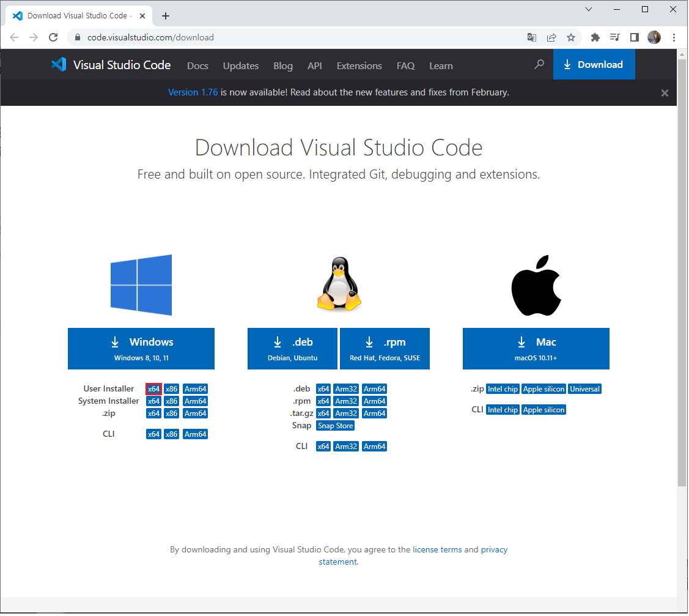Download Linux .rpm Arm64
This screenshot has width=689, height=616.
click(x=374, y=401)
